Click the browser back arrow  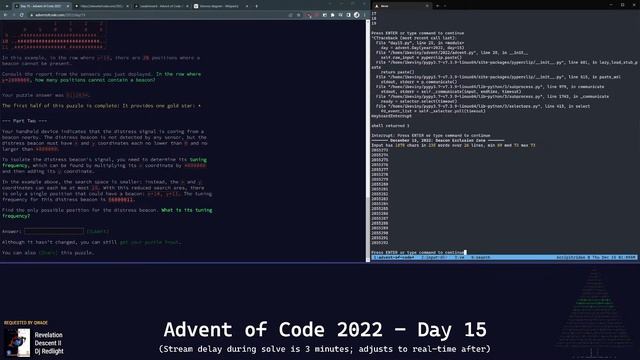(5, 15)
